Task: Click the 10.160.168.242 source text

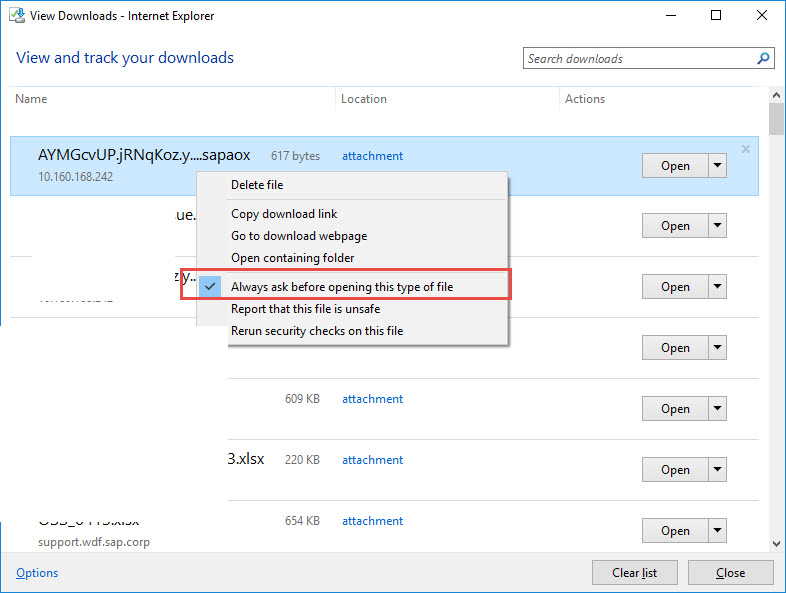Action: 76,177
